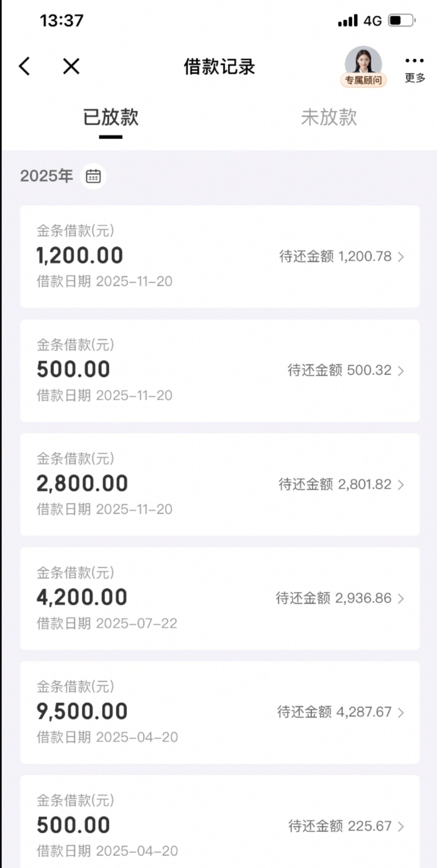Expand chevron beside 待还金额 2,801.82
437x868 pixels.
pyautogui.click(x=401, y=485)
